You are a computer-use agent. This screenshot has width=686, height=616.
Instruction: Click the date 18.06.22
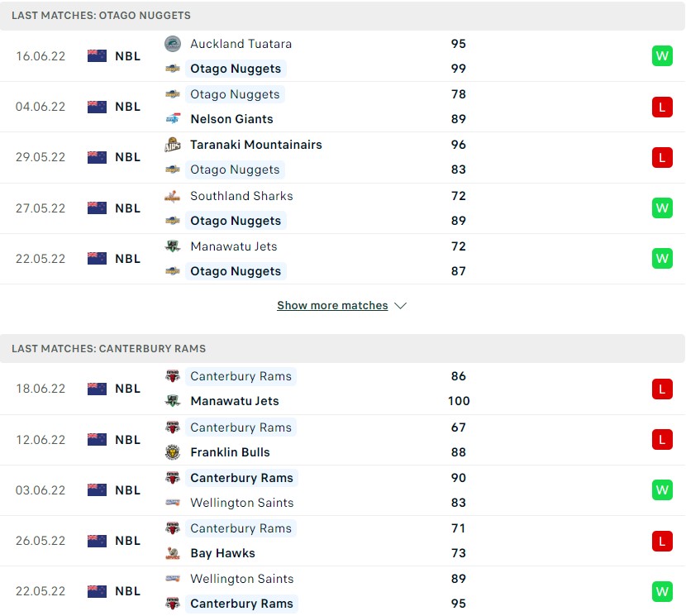point(40,389)
